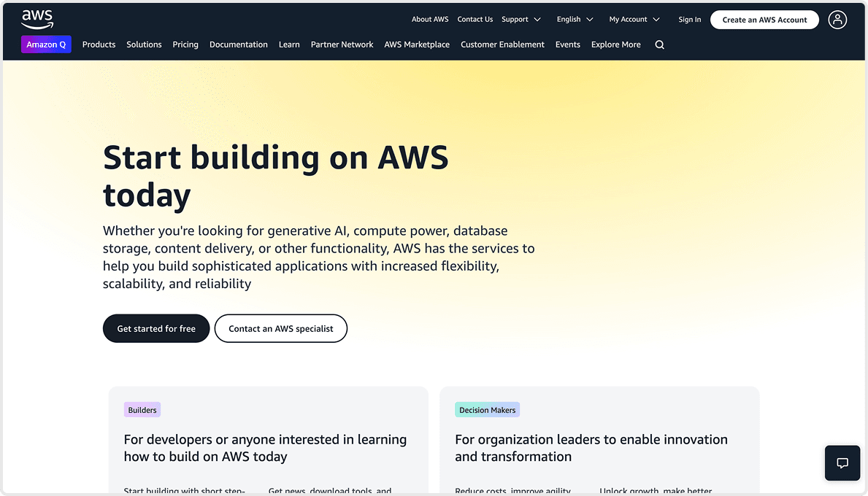Viewport: 868px width, 496px height.
Task: Open the Customer Enablement menu
Action: pos(503,44)
